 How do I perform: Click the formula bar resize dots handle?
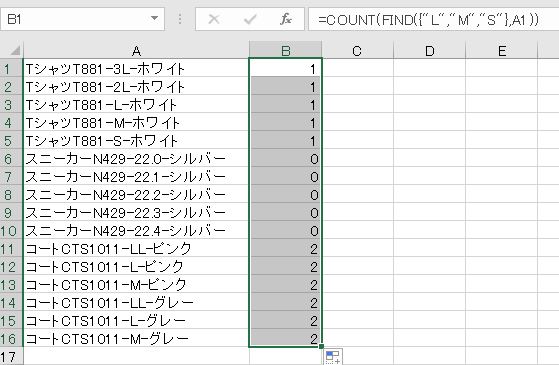coord(180,19)
